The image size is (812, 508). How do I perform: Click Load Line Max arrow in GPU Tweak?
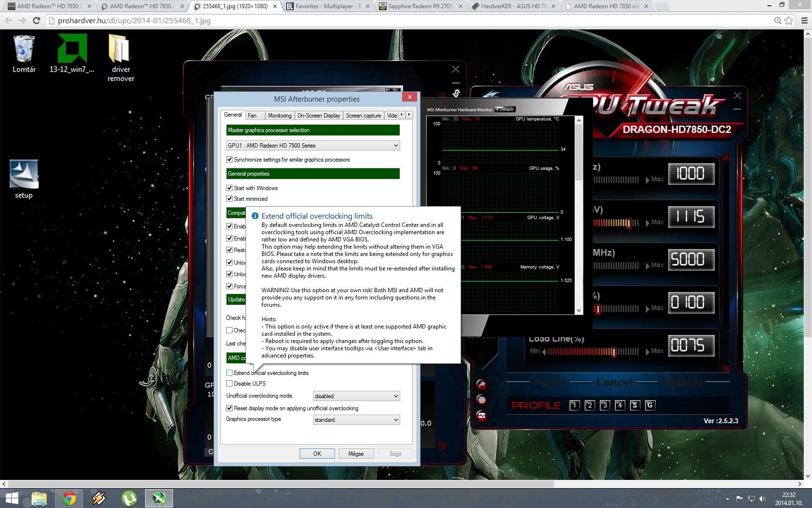point(648,352)
